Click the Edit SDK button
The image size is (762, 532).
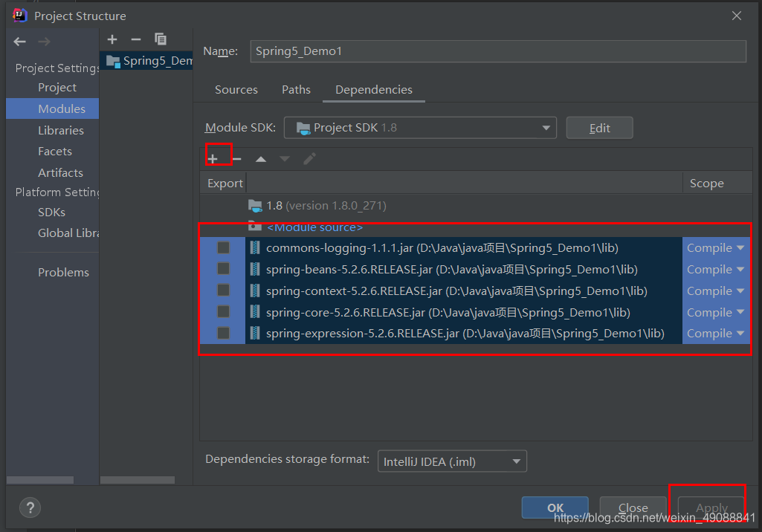(599, 128)
